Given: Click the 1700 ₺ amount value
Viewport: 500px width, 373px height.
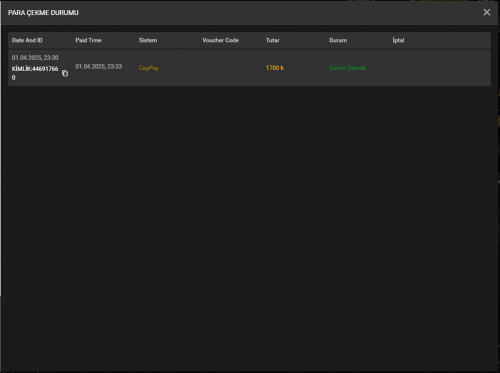Looking at the screenshot, I should pos(275,68).
